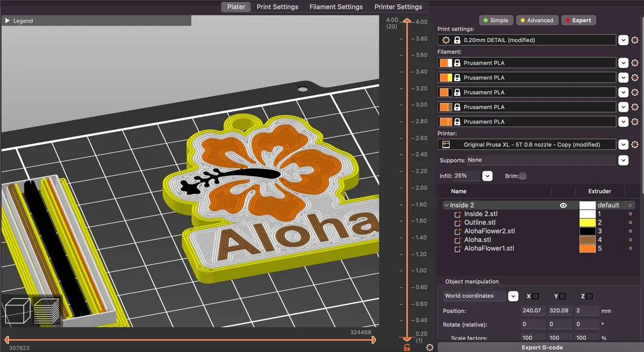Click the yellow extruder swatch for Outline.stl
This screenshot has height=352, width=644.
(x=587, y=222)
